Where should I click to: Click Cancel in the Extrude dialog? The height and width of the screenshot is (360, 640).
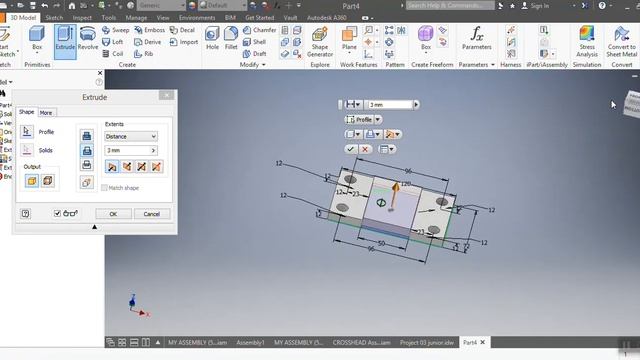click(x=152, y=214)
